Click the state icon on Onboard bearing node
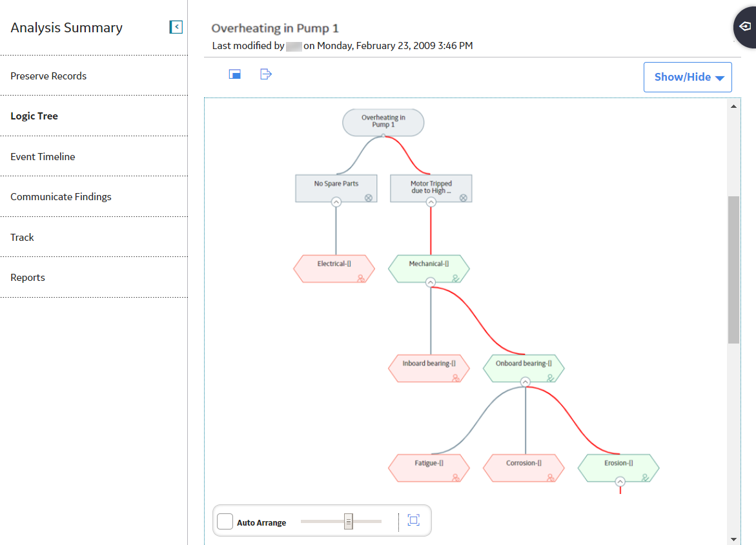Screen dimensions: 756x545 point(551,378)
